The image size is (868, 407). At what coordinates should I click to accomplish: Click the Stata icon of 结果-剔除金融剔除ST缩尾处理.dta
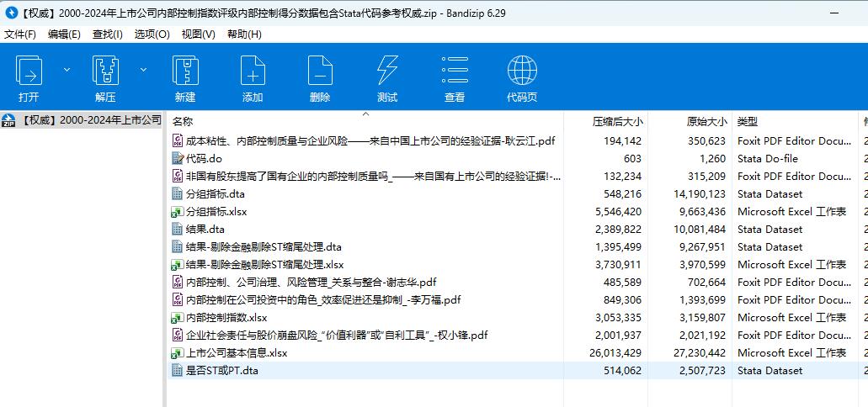178,247
